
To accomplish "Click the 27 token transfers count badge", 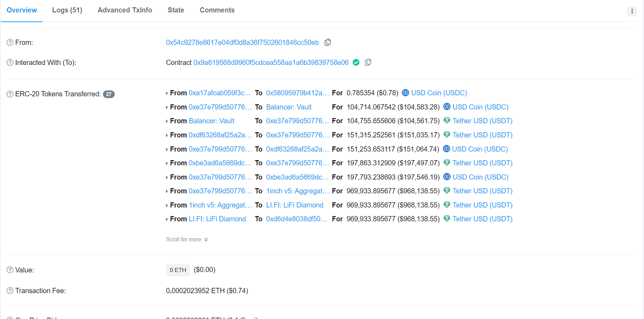I will click(109, 94).
